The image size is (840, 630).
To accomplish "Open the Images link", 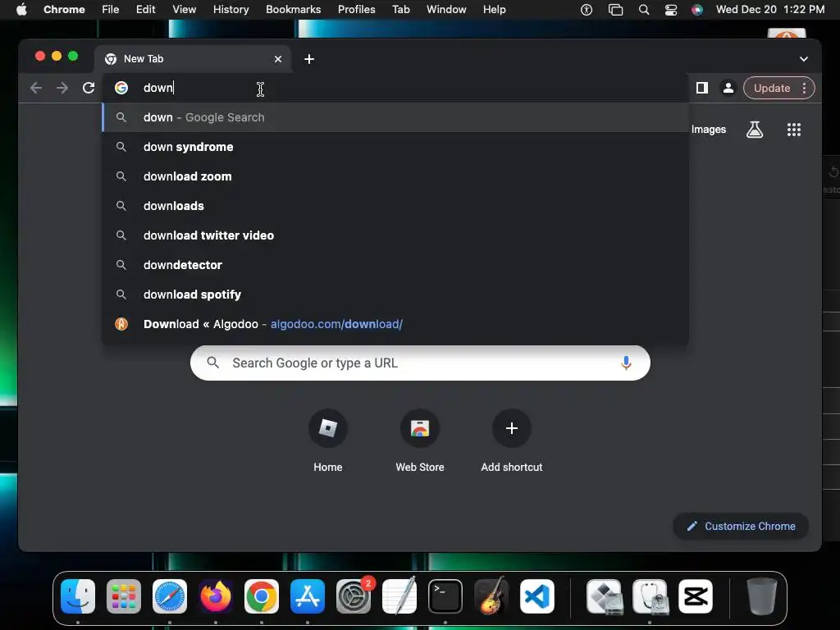I will coord(708,129).
